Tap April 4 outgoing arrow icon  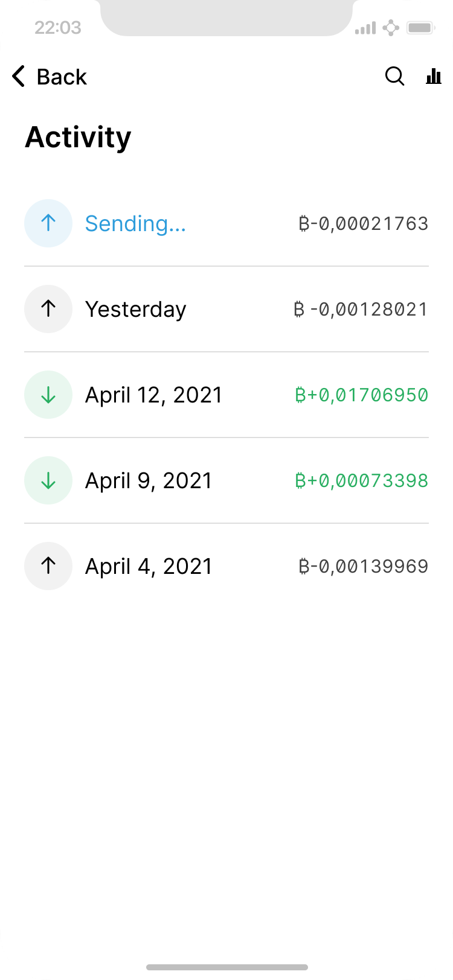point(48,566)
